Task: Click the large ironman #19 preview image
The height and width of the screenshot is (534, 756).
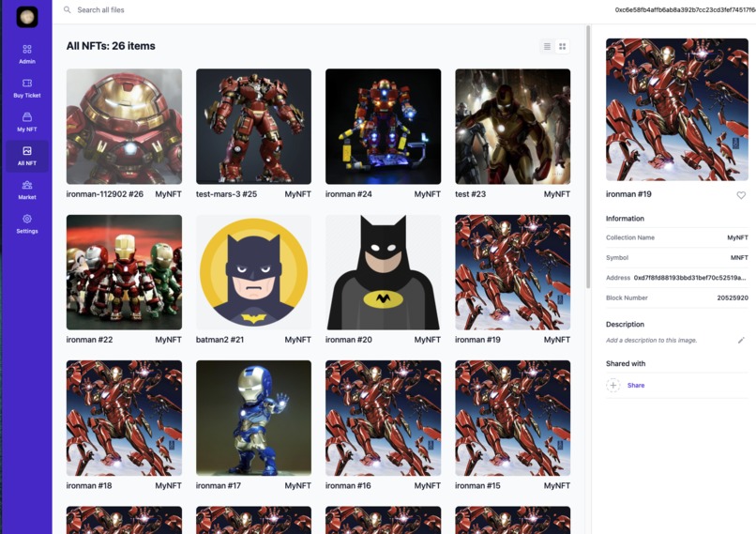Action: (x=677, y=110)
